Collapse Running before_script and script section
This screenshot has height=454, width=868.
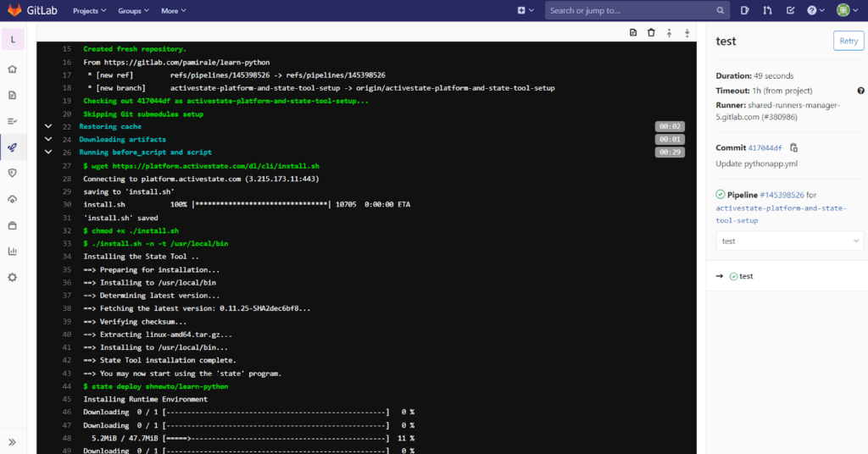point(48,152)
